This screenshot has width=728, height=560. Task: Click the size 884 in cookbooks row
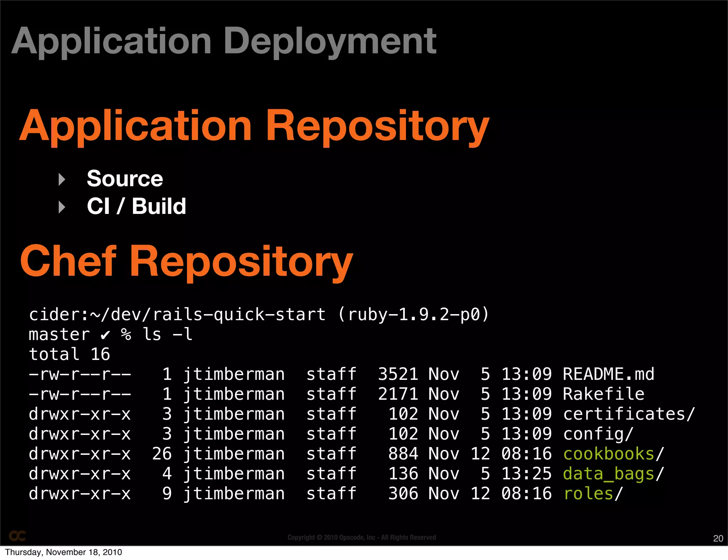(403, 454)
